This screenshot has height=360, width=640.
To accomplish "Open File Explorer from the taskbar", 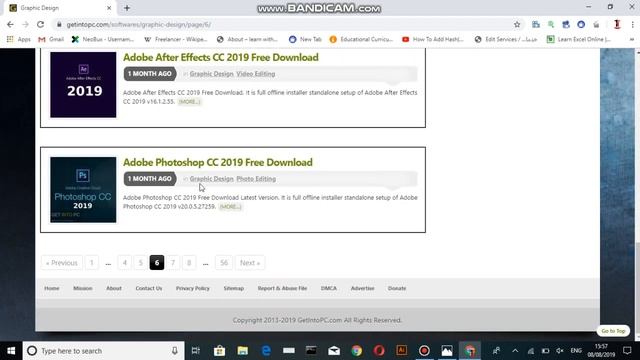I will (243, 351).
